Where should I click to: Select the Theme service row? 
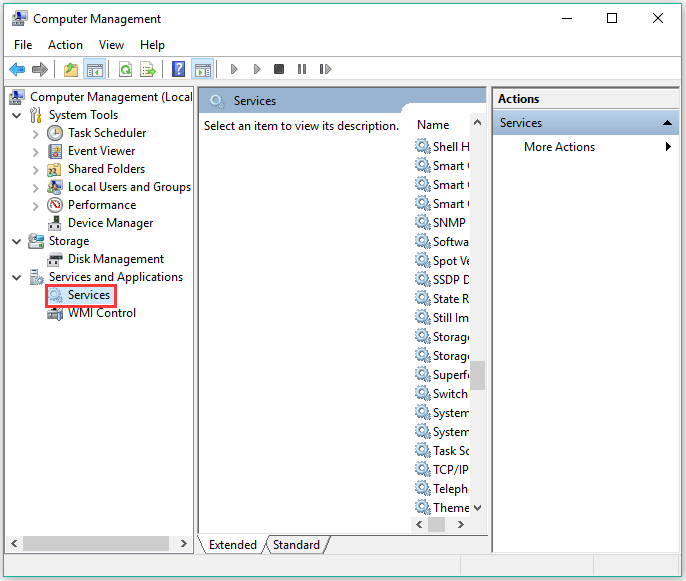[x=442, y=508]
